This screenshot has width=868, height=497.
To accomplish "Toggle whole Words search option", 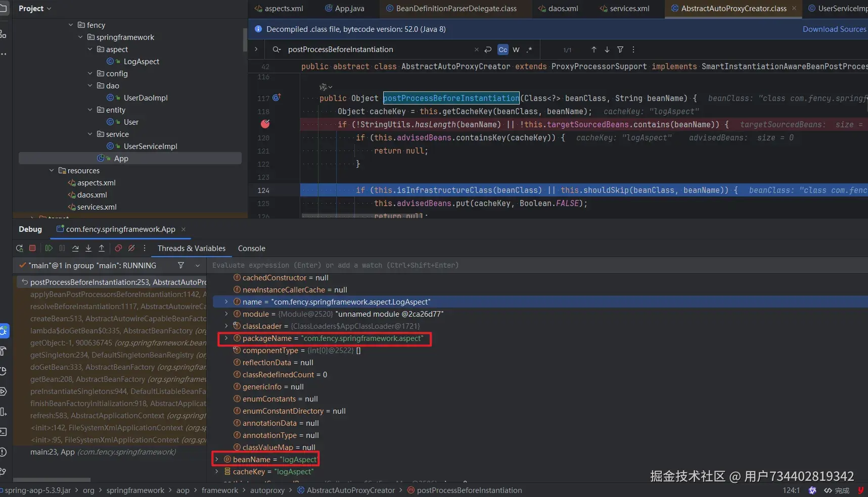I will point(516,49).
